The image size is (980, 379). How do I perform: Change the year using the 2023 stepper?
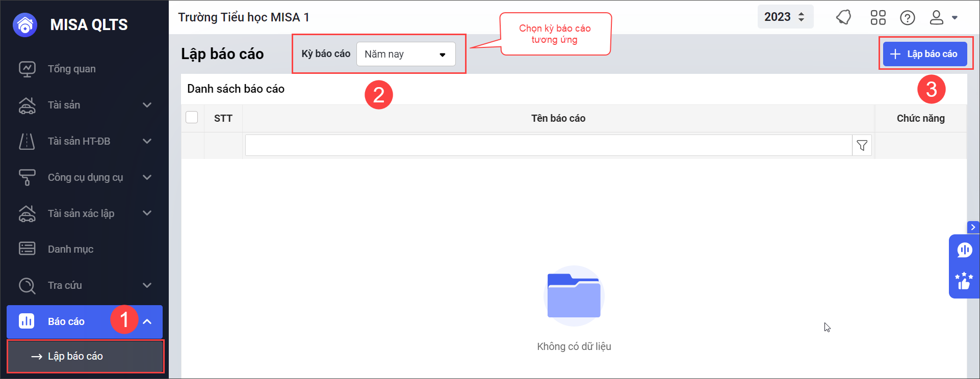point(801,17)
